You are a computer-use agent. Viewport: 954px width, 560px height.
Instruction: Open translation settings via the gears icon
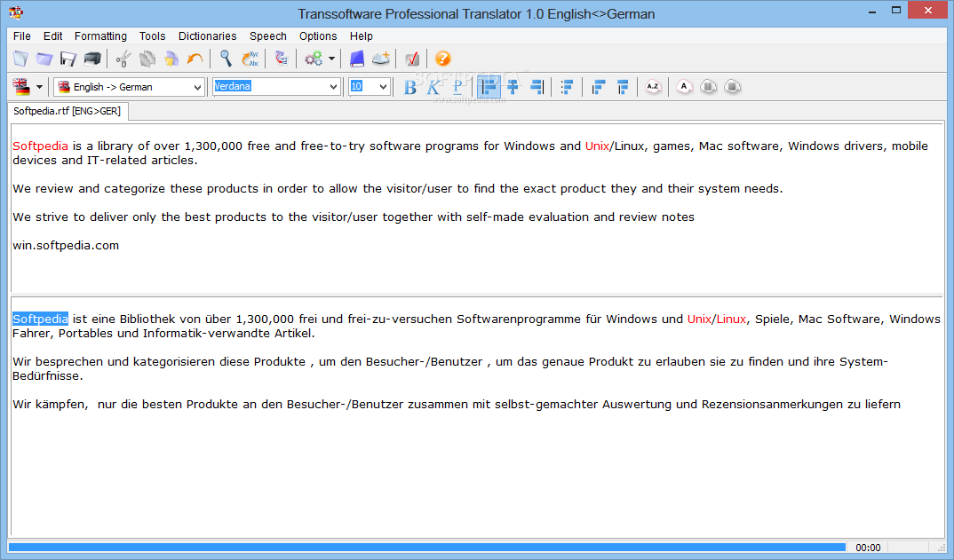(314, 59)
